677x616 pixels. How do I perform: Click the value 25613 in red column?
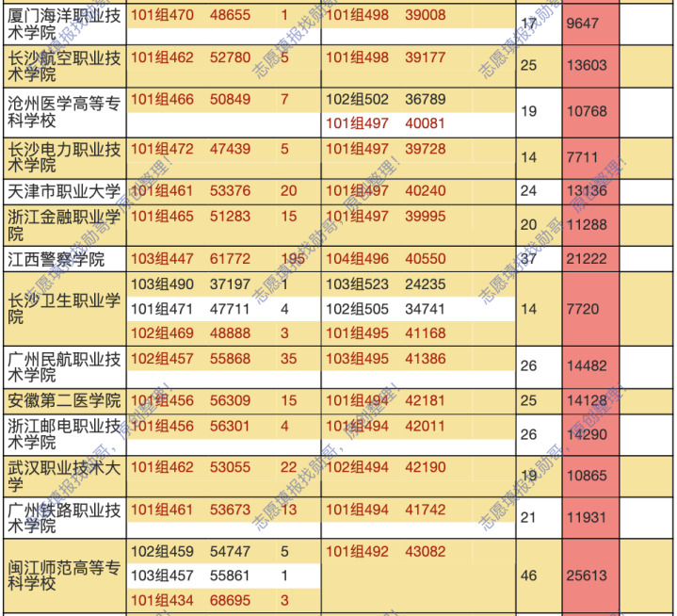point(587,575)
